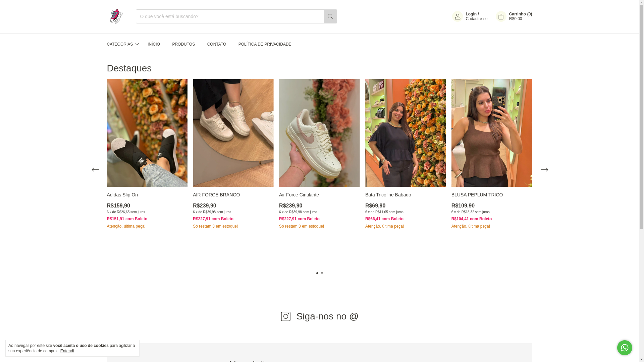Focus the product search field
644x362 pixels.
(x=230, y=16)
